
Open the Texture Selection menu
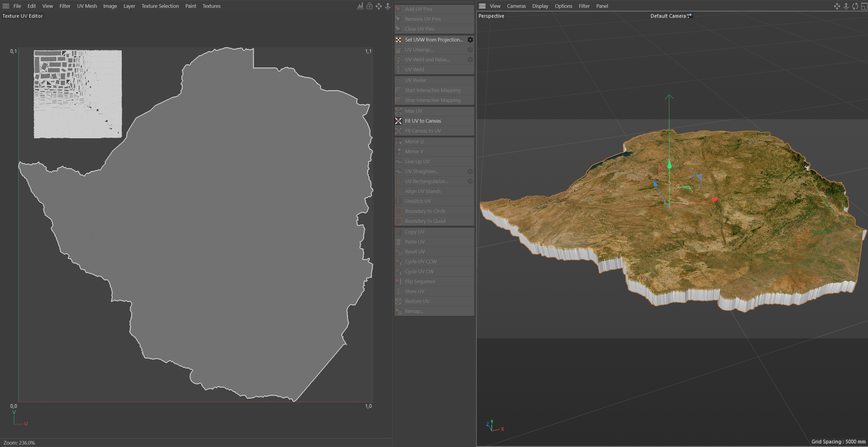click(x=160, y=6)
